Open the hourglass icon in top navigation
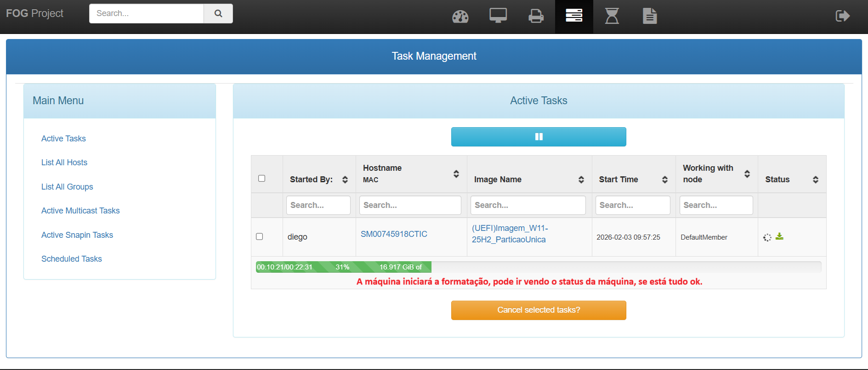Viewport: 868px width, 370px height. pyautogui.click(x=612, y=16)
